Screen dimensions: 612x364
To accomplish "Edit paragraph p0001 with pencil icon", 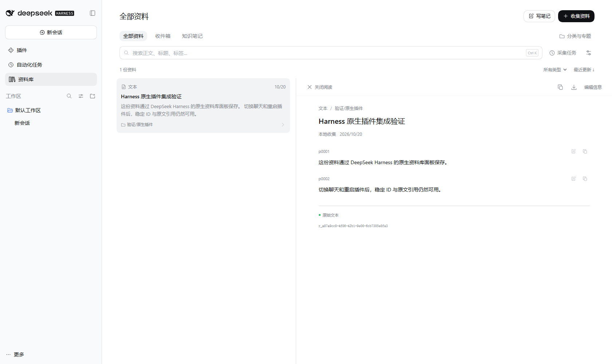I will [x=573, y=151].
